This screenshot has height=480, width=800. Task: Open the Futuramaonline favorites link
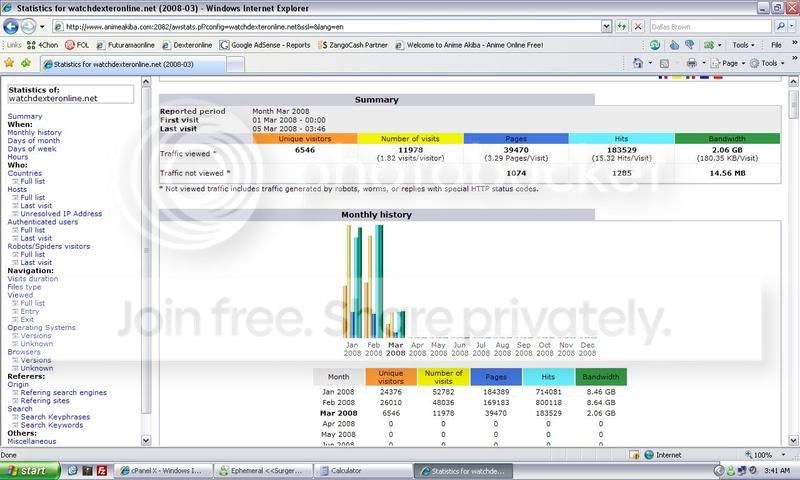click(x=126, y=45)
